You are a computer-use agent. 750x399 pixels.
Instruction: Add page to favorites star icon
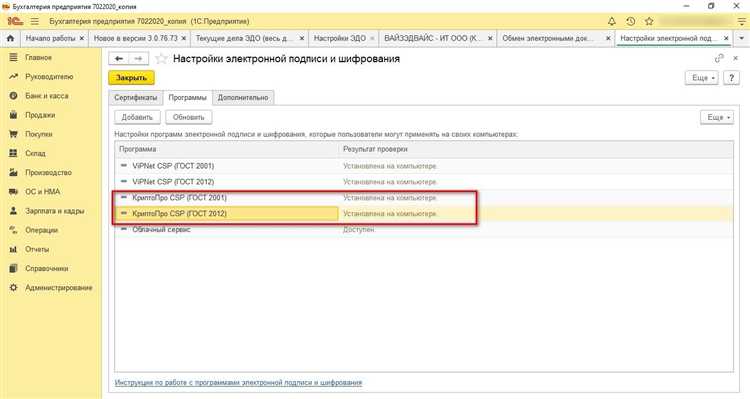tap(161, 59)
